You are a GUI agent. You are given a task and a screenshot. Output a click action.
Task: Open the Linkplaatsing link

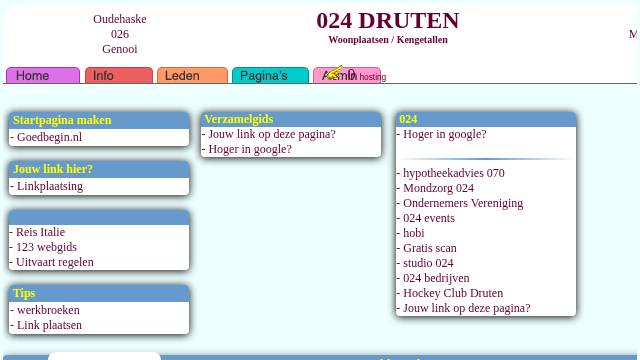tap(50, 186)
